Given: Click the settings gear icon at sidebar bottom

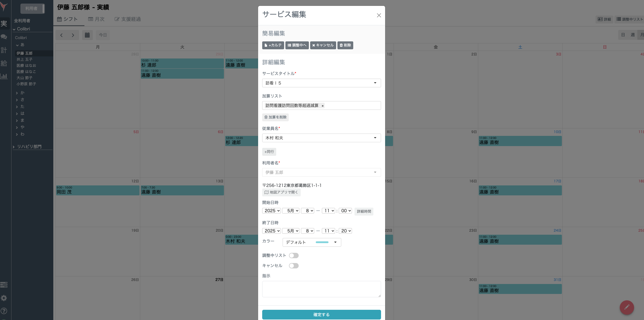Looking at the screenshot, I should point(4,298).
